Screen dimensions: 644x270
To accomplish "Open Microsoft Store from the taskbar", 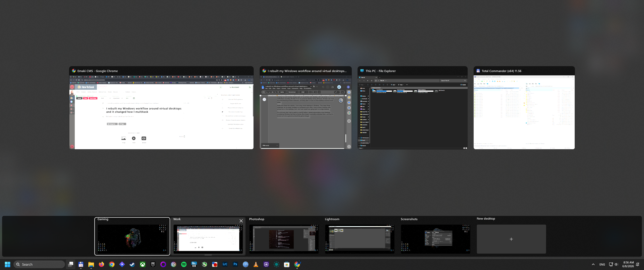I will tap(287, 264).
